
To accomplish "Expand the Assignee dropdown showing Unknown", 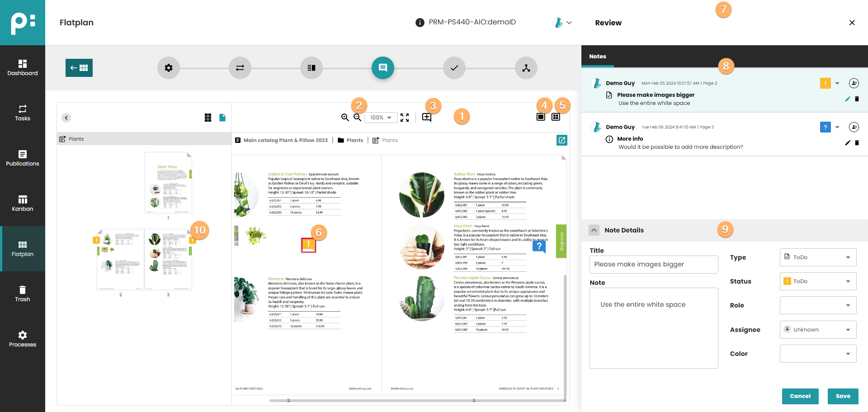I will [x=818, y=330].
